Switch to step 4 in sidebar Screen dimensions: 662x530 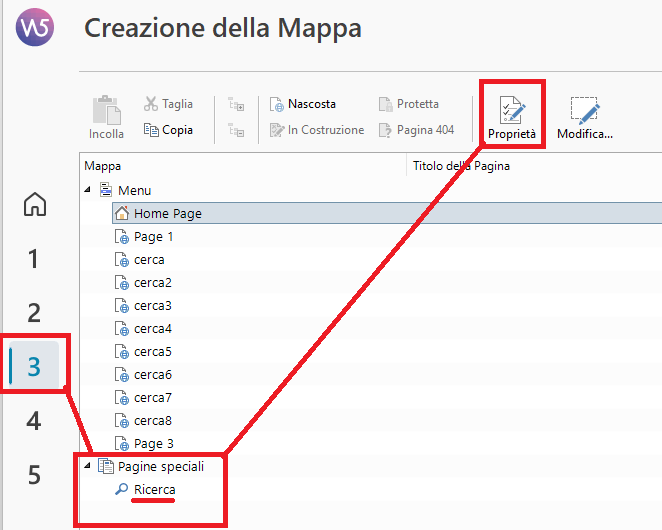[34, 421]
